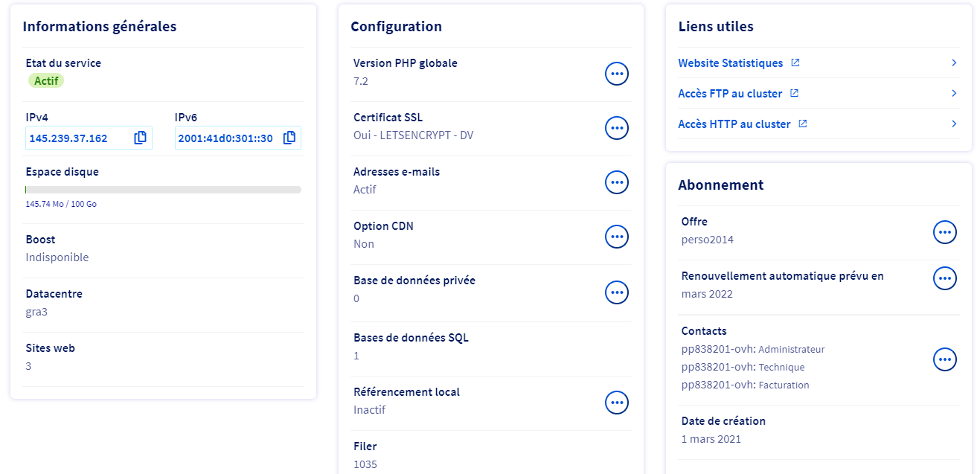Open the Accès HTTP au cluster link
Screen dimensions: 980x474
click(734, 124)
